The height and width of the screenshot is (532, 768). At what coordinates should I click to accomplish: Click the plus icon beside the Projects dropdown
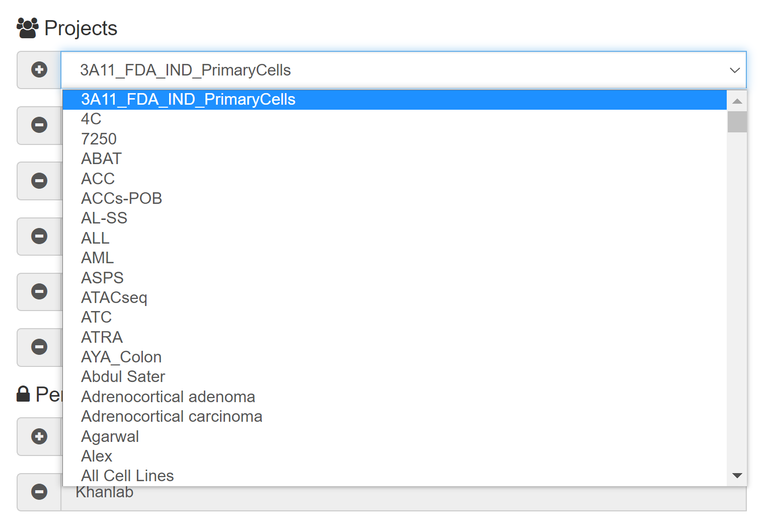pyautogui.click(x=39, y=69)
